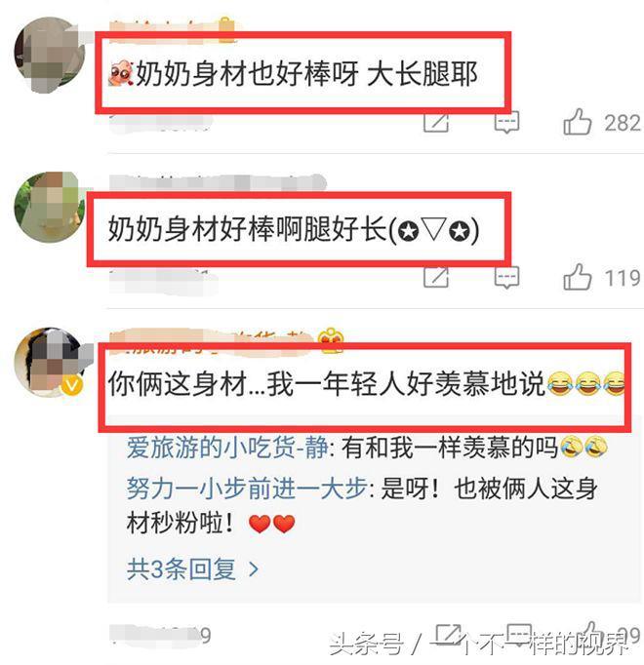Screen dimensions: 644x665
Task: Tap the gold verified badge on the third avatar
Action: pos(72,386)
